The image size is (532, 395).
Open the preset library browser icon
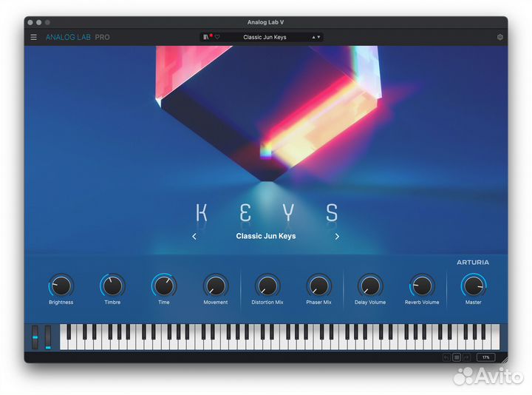click(206, 37)
